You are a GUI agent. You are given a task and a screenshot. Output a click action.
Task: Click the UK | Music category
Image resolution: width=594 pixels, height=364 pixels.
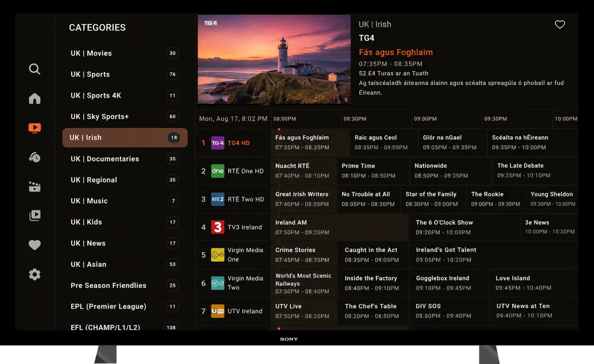coord(125,201)
